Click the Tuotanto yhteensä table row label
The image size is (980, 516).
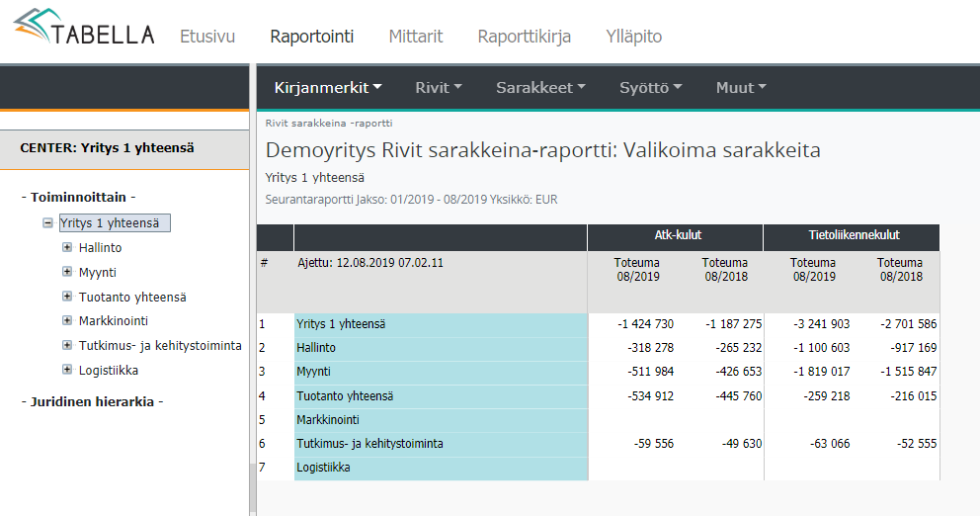pyautogui.click(x=345, y=395)
